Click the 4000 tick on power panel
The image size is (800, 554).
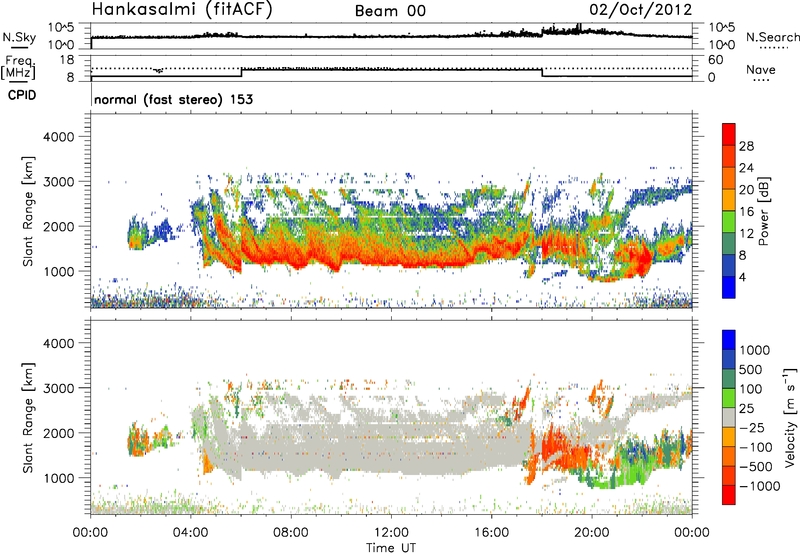click(58, 137)
